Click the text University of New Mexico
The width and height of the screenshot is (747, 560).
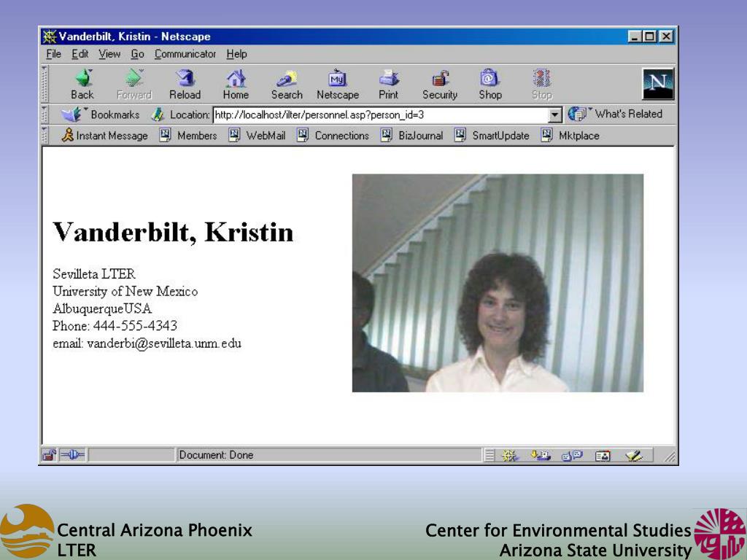click(x=125, y=292)
